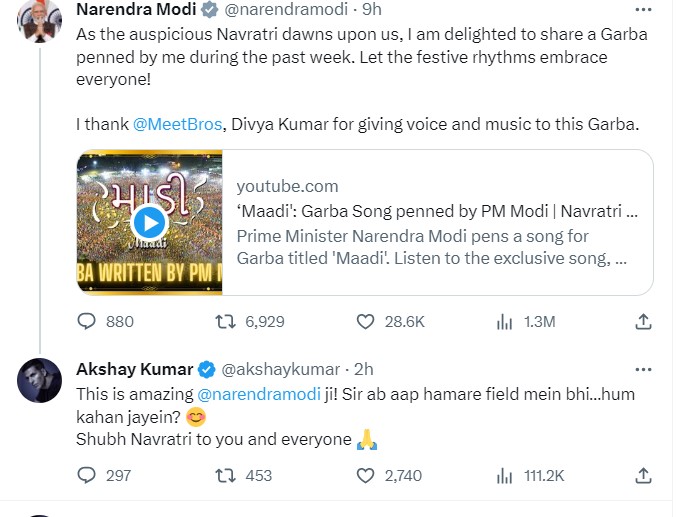Reply to Akshay Kumar's tweet
Viewport: 676px width, 517px height.
(x=87, y=475)
